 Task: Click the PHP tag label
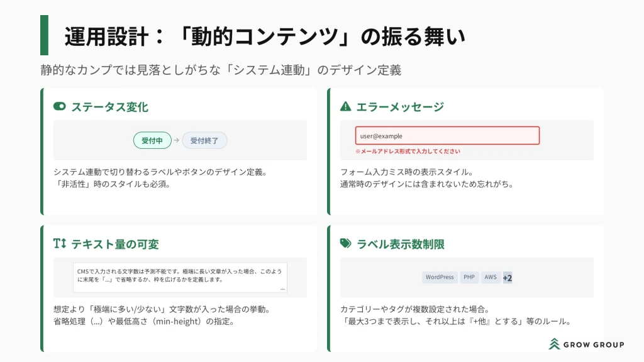(469, 277)
